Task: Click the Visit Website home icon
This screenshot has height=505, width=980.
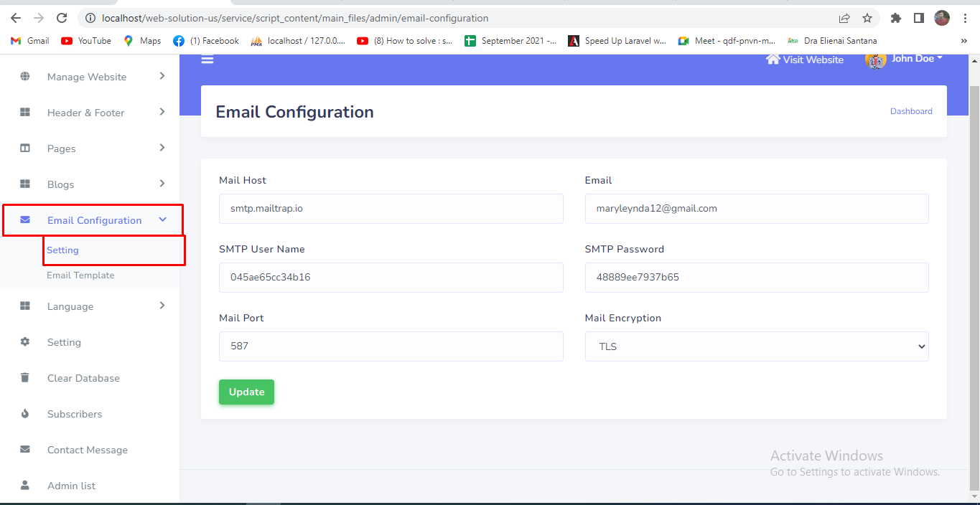Action: point(773,59)
